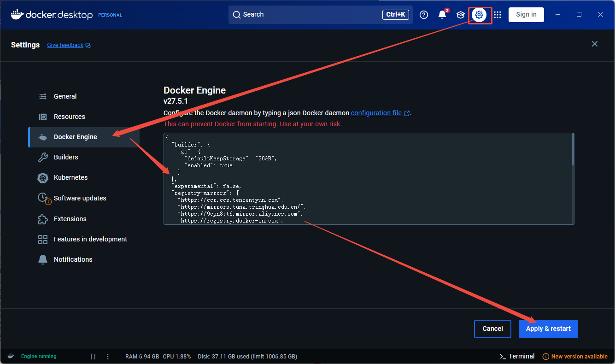Pause the engine from the status bar
The height and width of the screenshot is (364, 615).
pos(93,356)
